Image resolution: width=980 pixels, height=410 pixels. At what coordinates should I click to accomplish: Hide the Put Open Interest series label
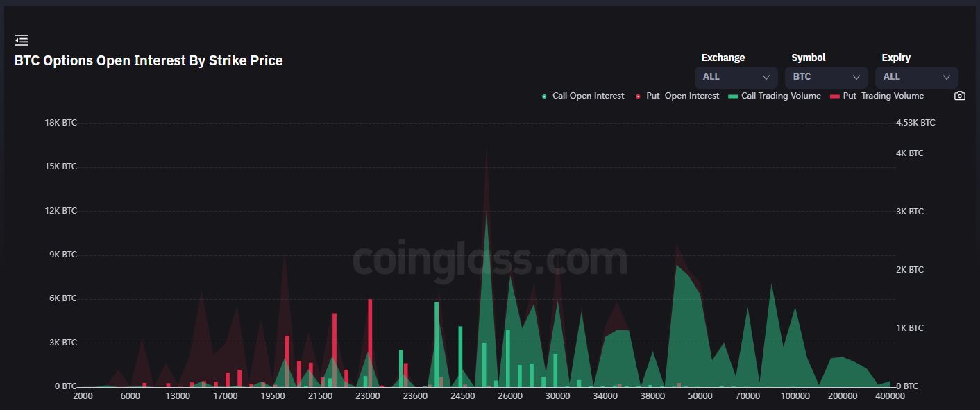pos(682,96)
